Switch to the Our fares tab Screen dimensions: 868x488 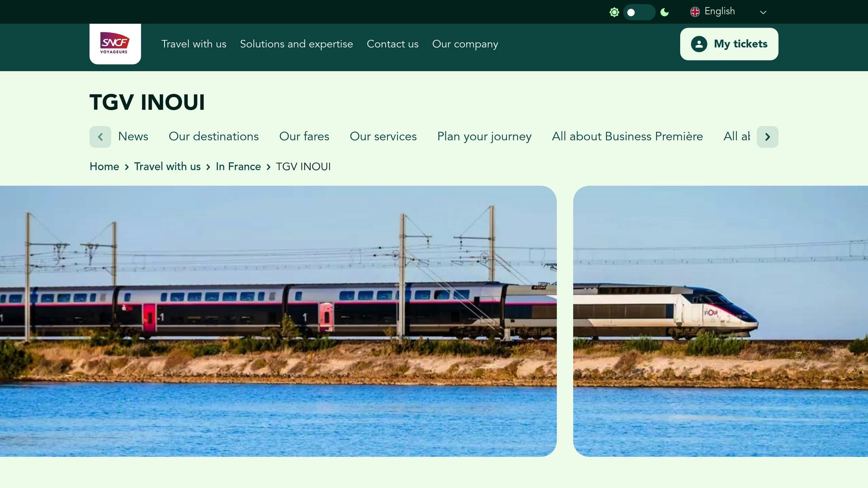tap(304, 136)
